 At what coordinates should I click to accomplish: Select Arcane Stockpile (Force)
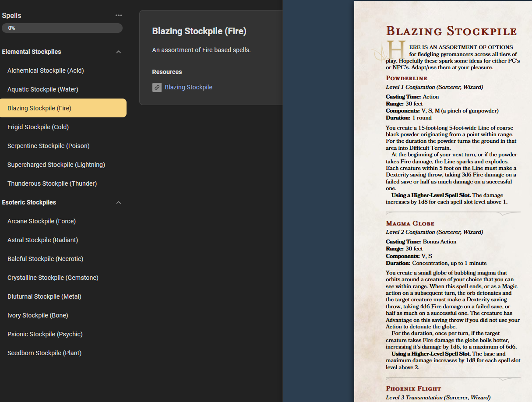[42, 221]
